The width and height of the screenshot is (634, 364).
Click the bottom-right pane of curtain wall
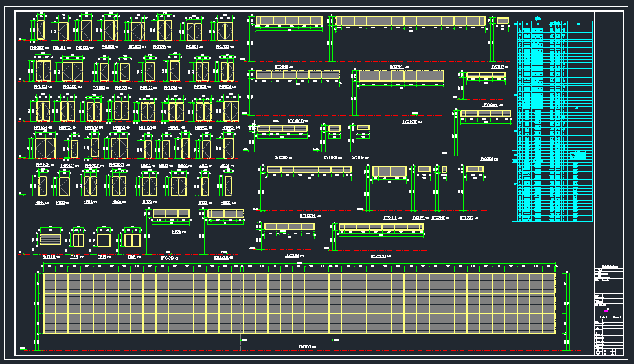point(548,323)
